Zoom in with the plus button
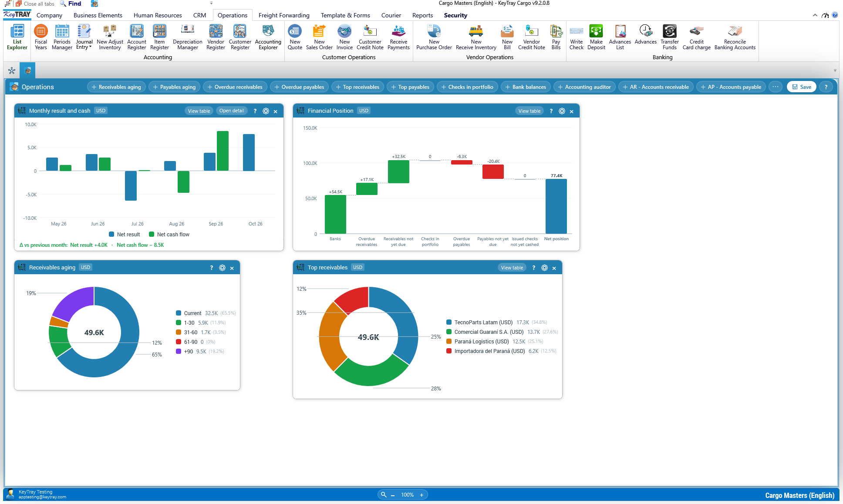This screenshot has width=843, height=504. (421, 494)
